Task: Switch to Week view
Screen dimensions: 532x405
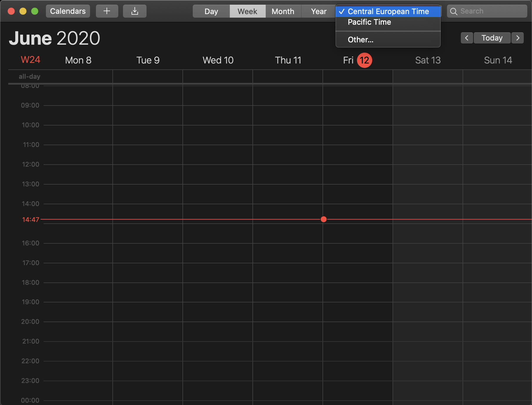Action: click(247, 11)
